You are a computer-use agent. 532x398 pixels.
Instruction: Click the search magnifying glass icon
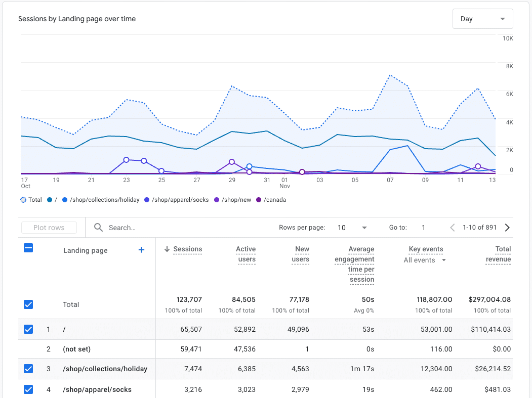(x=98, y=228)
